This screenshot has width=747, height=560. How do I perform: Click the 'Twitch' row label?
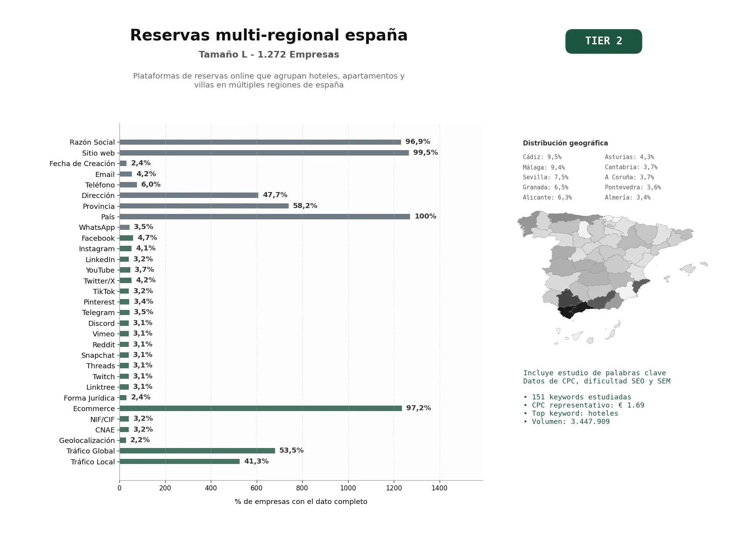click(104, 376)
